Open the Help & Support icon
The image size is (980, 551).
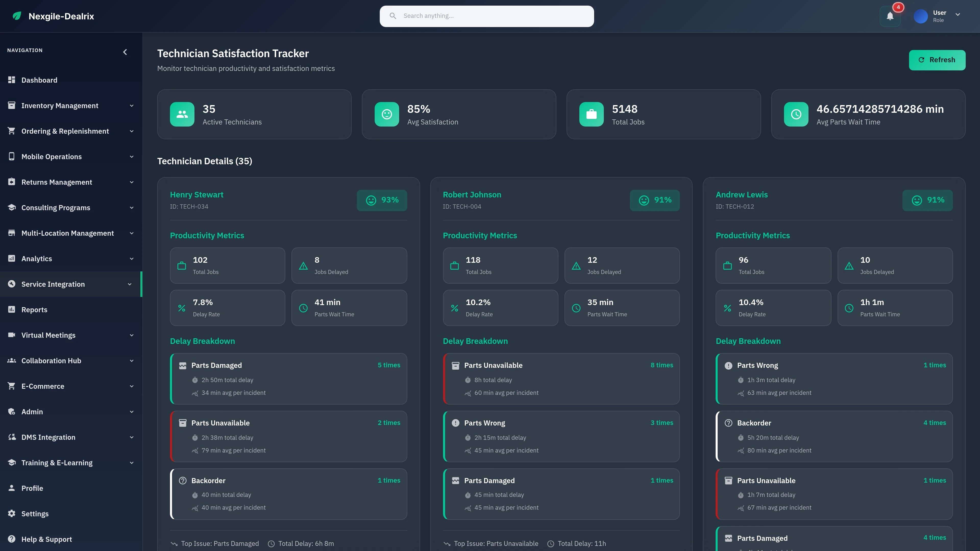click(x=11, y=539)
